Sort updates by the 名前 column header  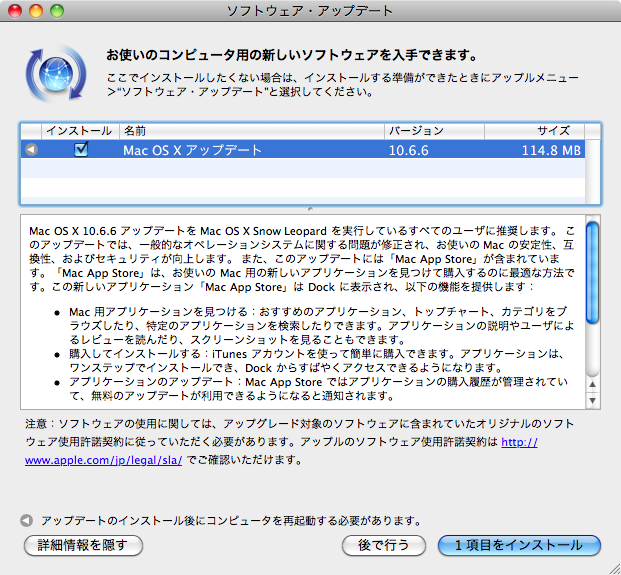tap(252, 131)
